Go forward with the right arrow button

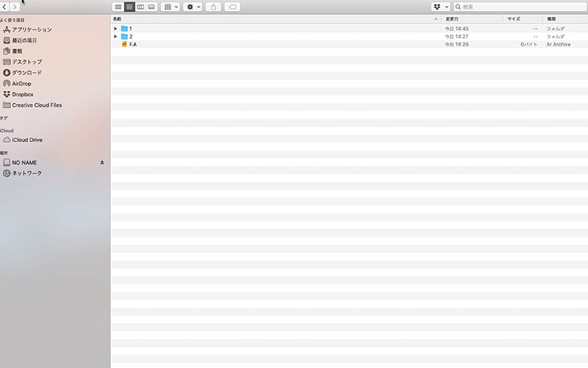click(15, 7)
